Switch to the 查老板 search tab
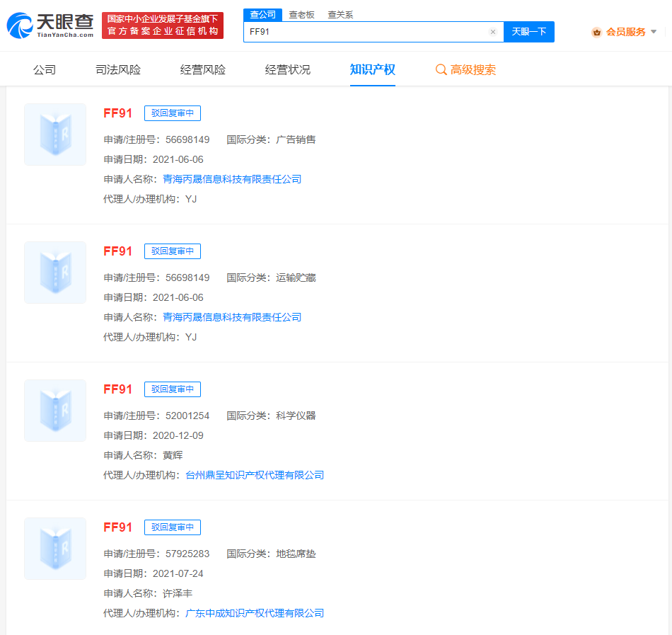672x635 pixels. [302, 15]
